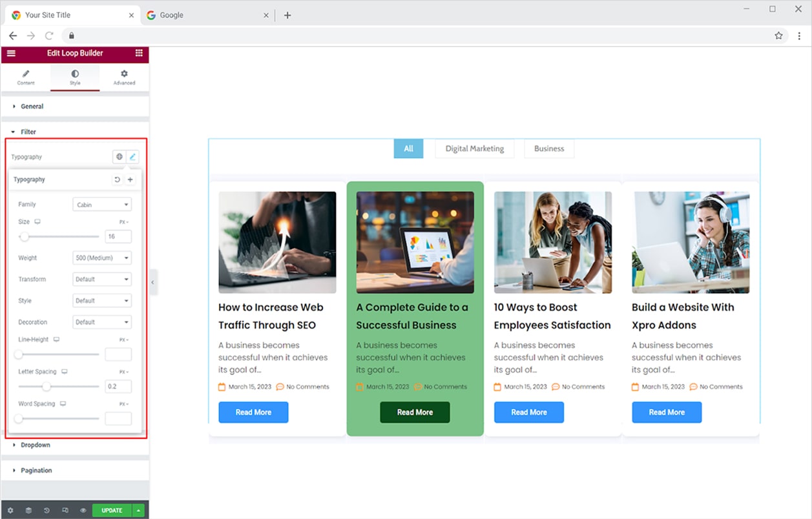The image size is (812, 519).
Task: Toggle the preview eye icon
Action: pyautogui.click(x=83, y=510)
